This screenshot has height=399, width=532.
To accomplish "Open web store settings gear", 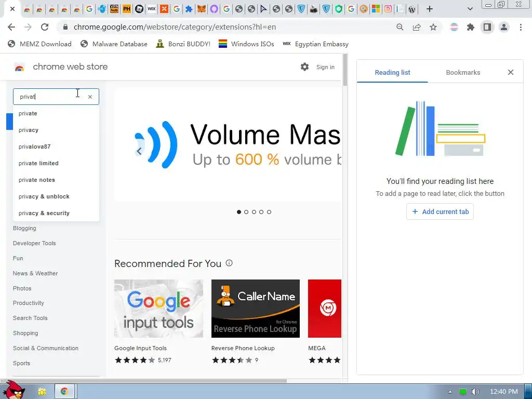I will [x=304, y=67].
